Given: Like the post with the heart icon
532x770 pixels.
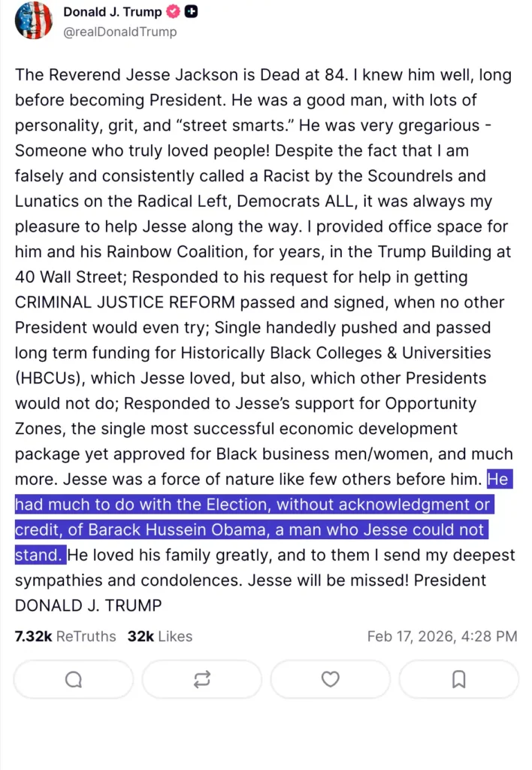Looking at the screenshot, I should [x=330, y=680].
